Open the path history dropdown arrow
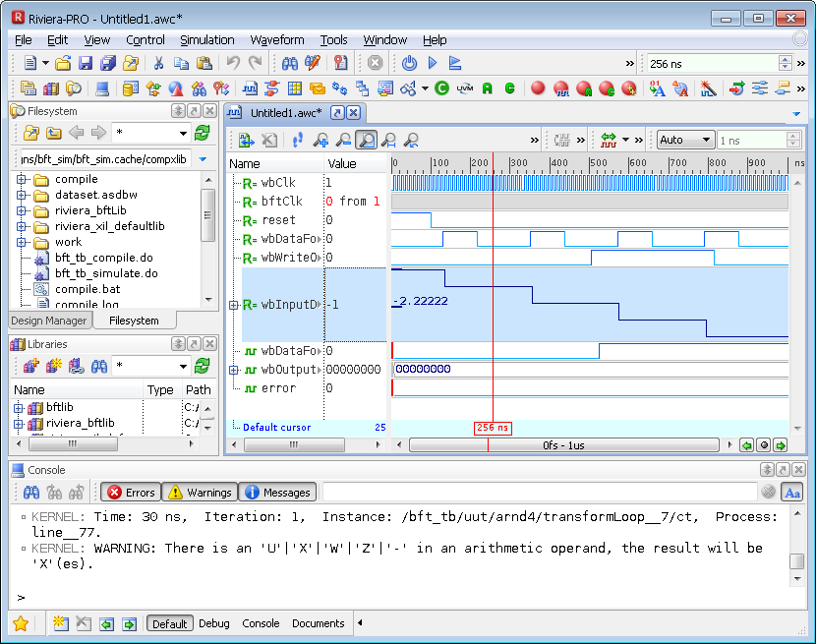 [x=203, y=159]
